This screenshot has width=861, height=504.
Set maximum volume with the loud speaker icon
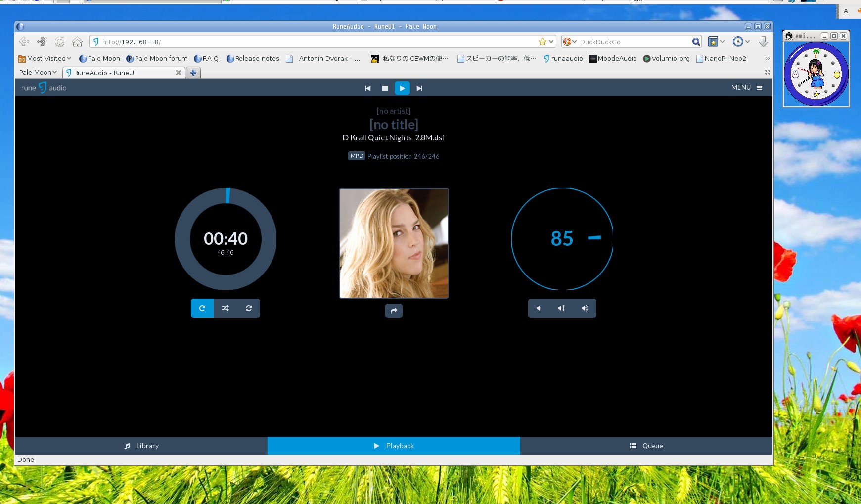pos(585,308)
